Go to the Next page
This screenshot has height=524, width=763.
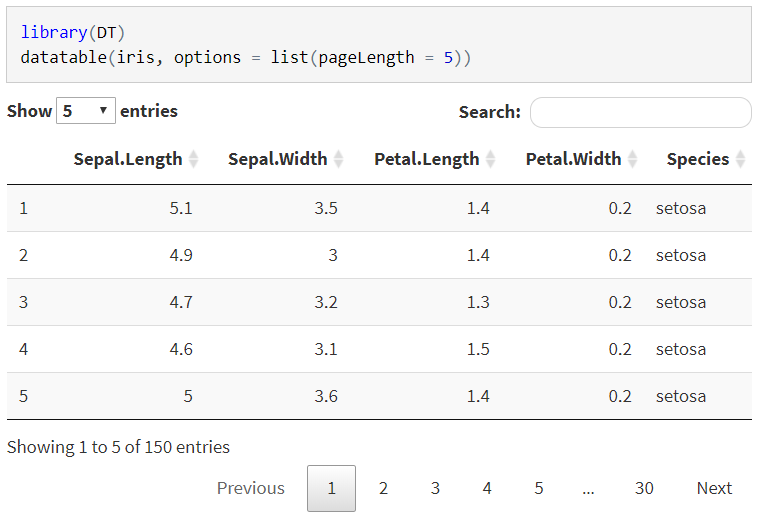[714, 488]
